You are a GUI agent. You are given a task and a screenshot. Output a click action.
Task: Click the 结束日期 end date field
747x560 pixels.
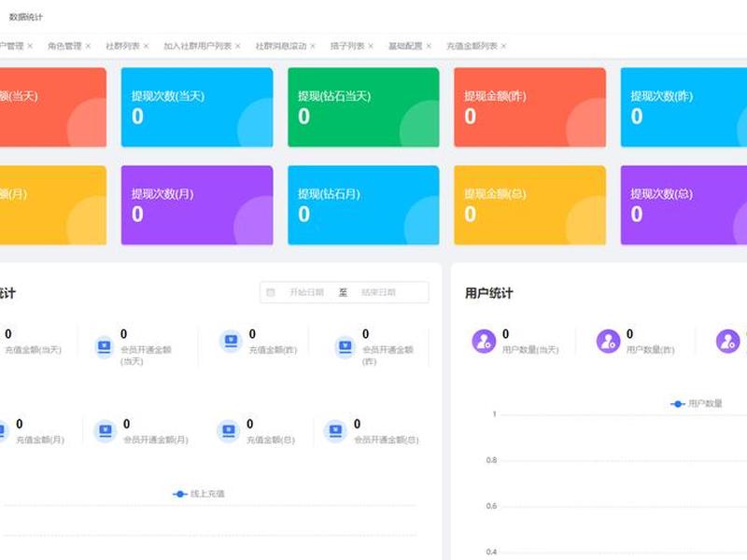point(378,292)
